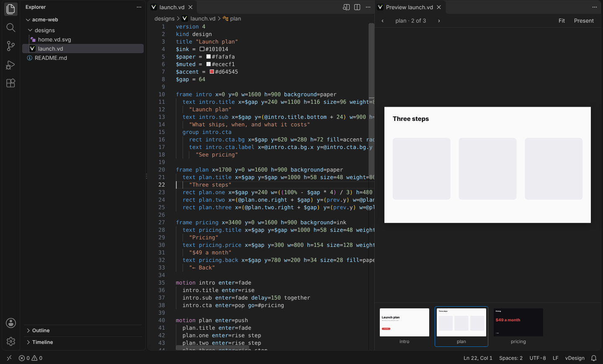
Task: Open editor more actions ellipsis
Action: [368, 7]
